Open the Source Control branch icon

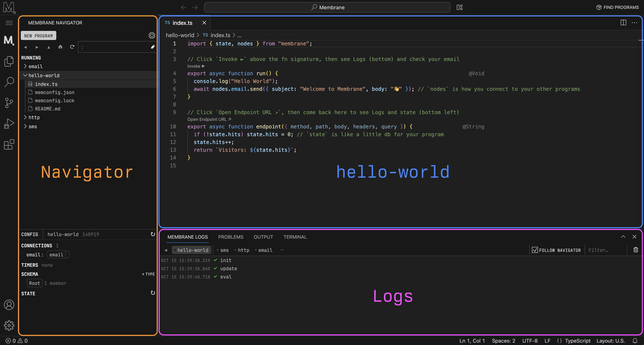pos(9,103)
